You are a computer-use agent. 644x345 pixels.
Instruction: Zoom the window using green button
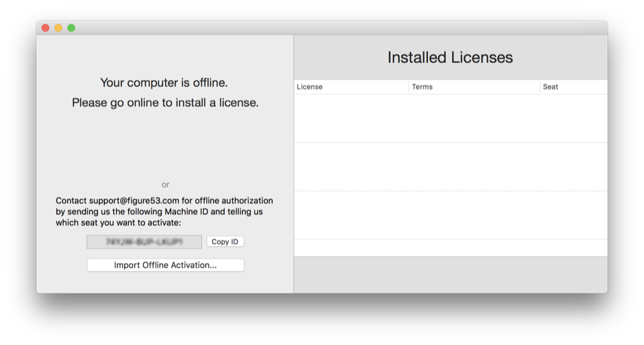[x=71, y=28]
